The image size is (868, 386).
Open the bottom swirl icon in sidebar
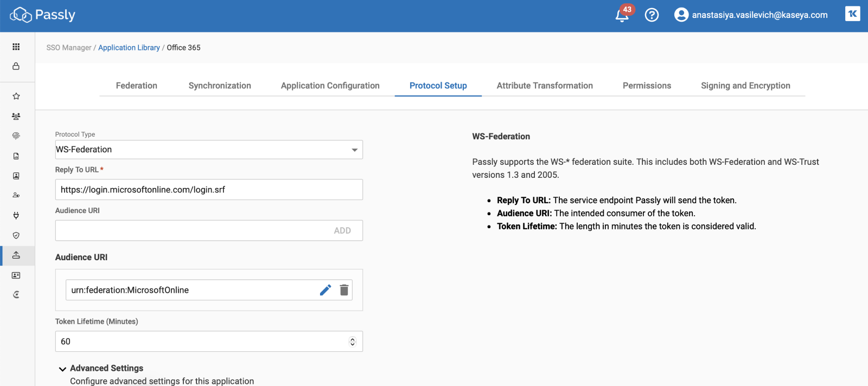tap(16, 294)
